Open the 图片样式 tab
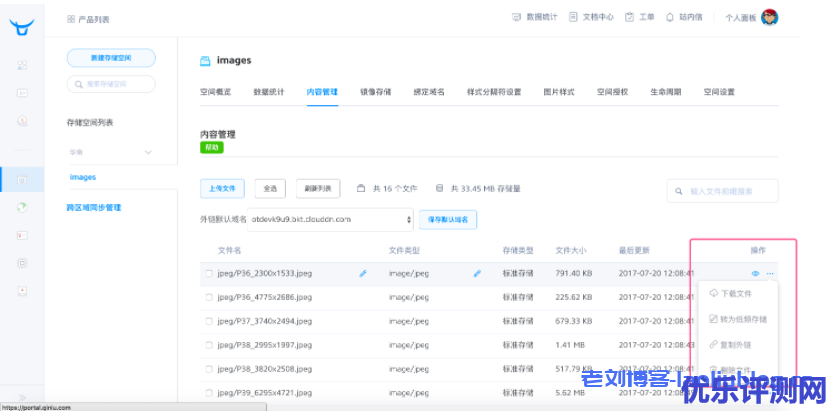 [x=558, y=91]
